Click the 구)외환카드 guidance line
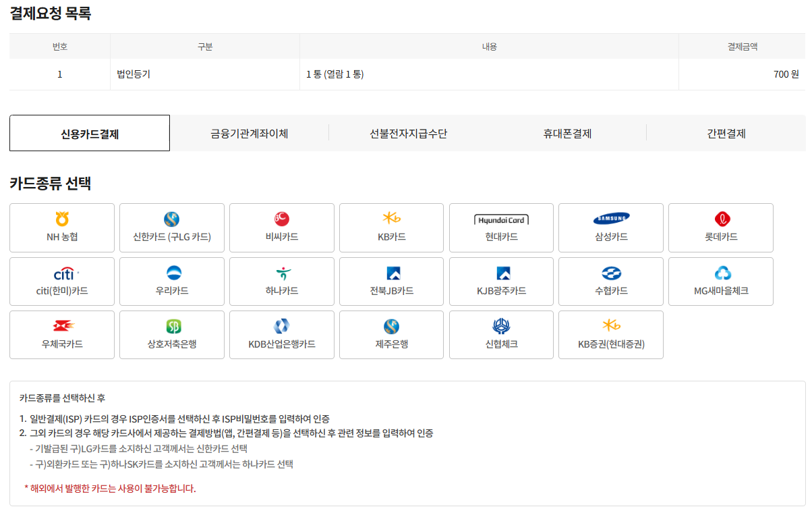This screenshot has width=812, height=511. (x=161, y=464)
